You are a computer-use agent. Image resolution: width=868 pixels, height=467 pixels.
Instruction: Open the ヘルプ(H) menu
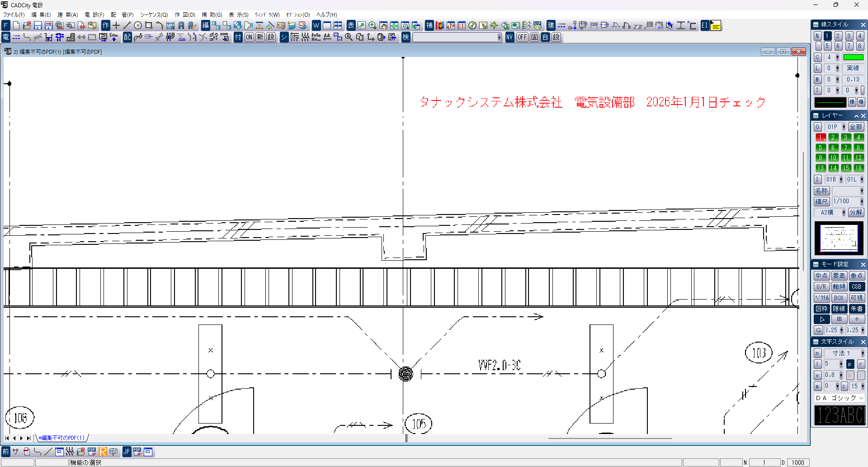(x=326, y=15)
